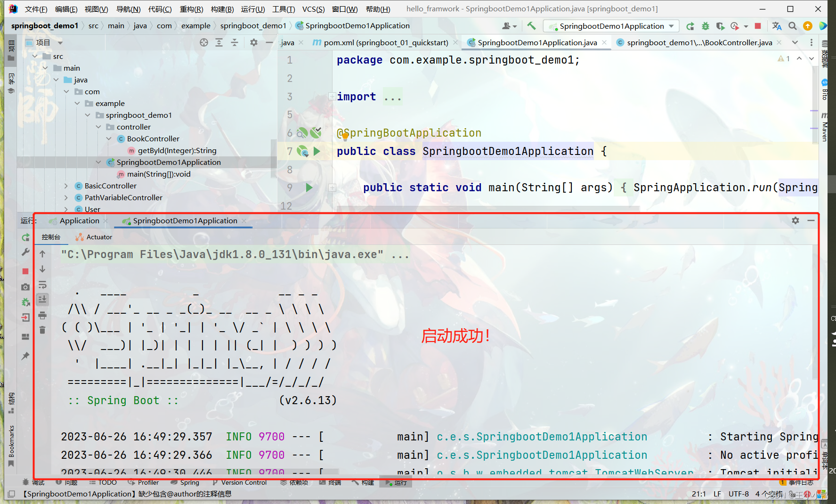836x504 pixels.
Task: Toggle the Pin Tab icon in the Run panel
Action: click(x=25, y=356)
